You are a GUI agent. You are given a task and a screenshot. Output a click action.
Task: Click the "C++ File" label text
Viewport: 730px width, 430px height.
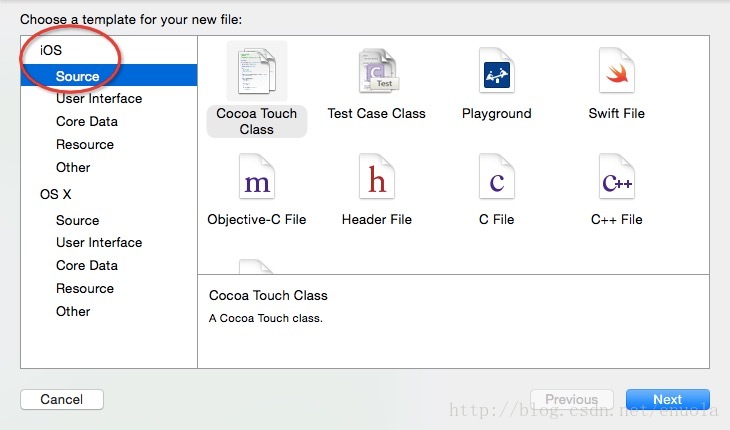(x=616, y=219)
